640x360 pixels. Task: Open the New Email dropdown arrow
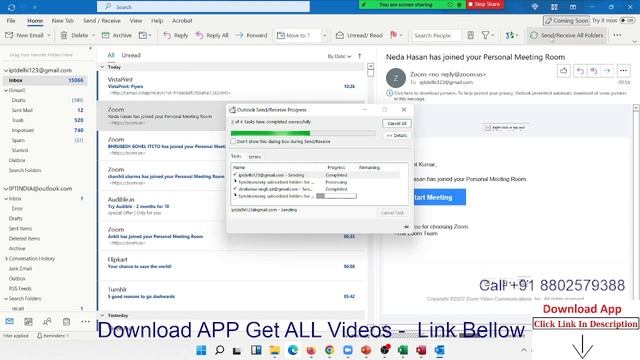point(49,36)
